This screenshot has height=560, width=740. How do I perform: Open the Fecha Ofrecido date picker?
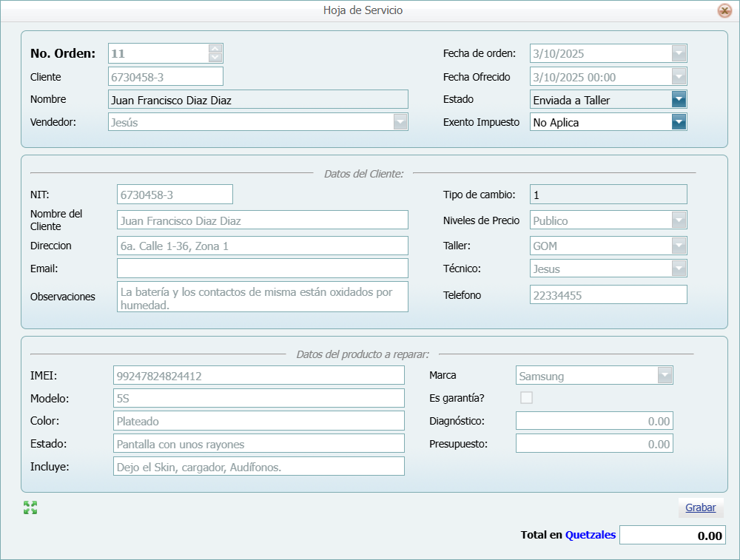[x=679, y=76]
